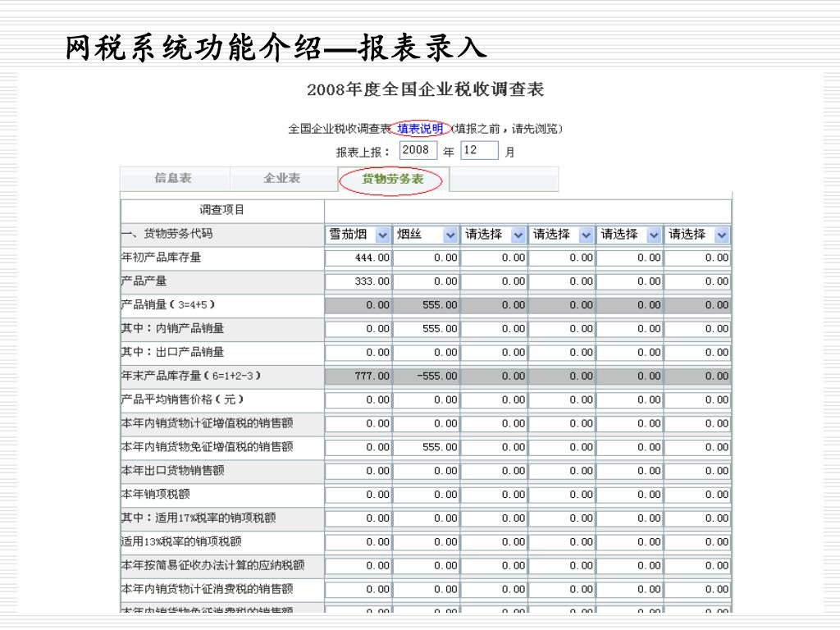This screenshot has height=630, width=840.
Task: Click the 一、货物劳务代码 row label
Action: [167, 234]
